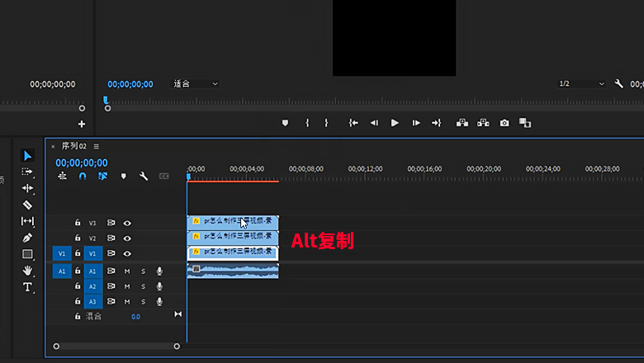Click Export Frame camera icon
This screenshot has width=644, height=363.
tap(504, 123)
